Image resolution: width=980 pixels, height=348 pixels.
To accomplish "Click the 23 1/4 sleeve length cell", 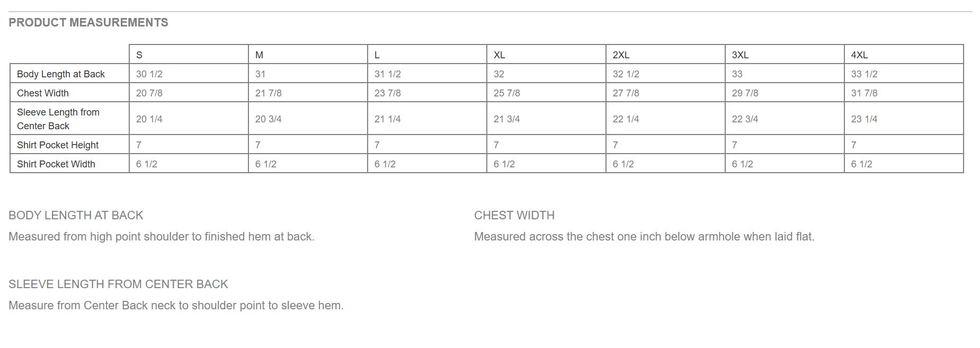I will coord(904,119).
